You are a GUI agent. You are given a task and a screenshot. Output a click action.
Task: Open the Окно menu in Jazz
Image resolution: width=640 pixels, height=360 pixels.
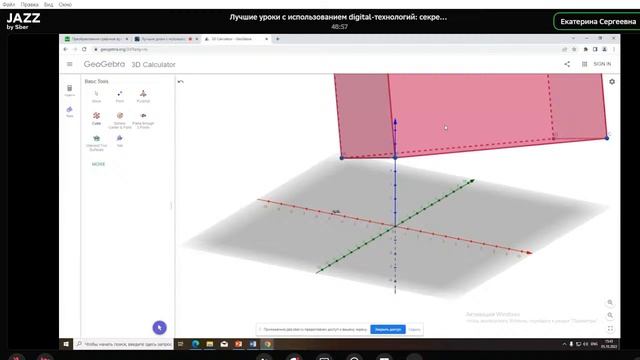pyautogui.click(x=65, y=4)
